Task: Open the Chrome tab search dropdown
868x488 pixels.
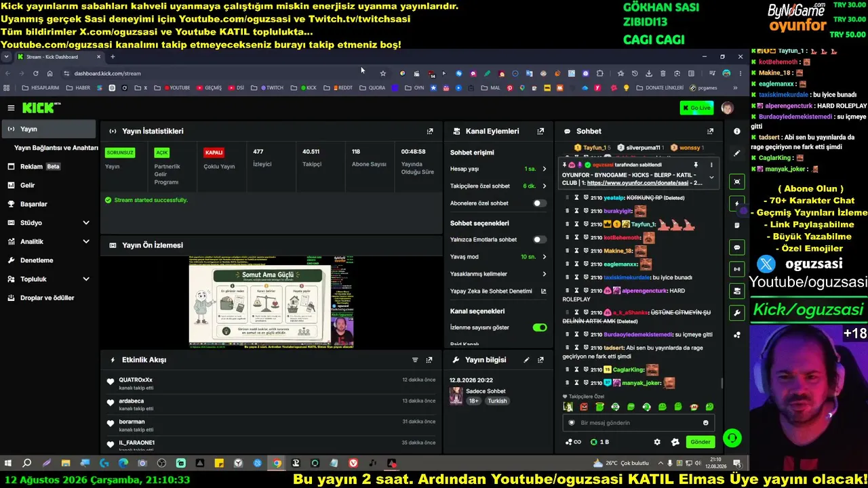Action: point(6,57)
